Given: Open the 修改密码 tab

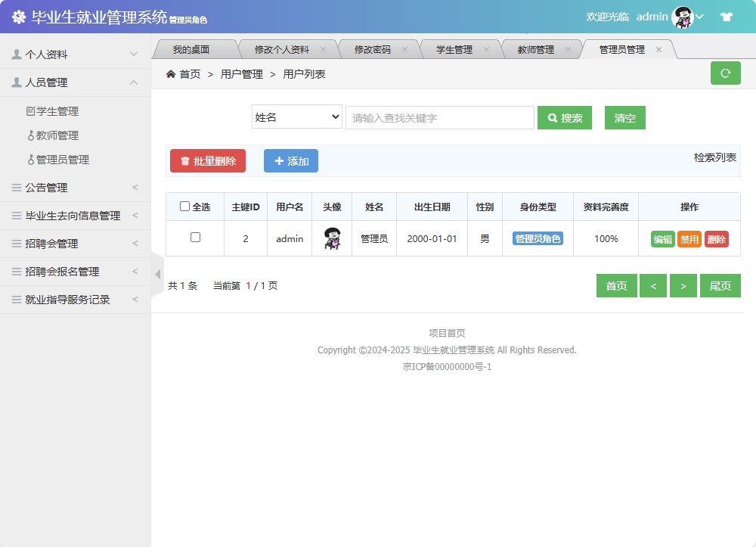Looking at the screenshot, I should [373, 48].
